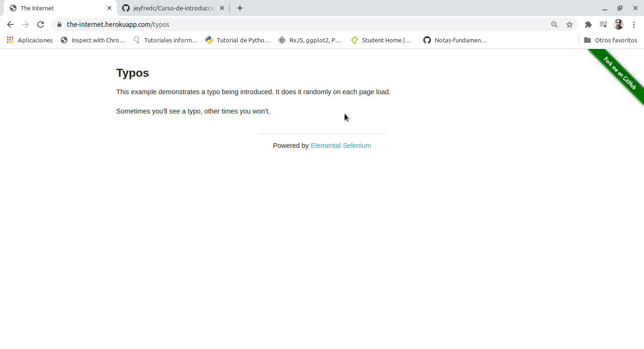Minimize the Chrome window

click(x=604, y=8)
